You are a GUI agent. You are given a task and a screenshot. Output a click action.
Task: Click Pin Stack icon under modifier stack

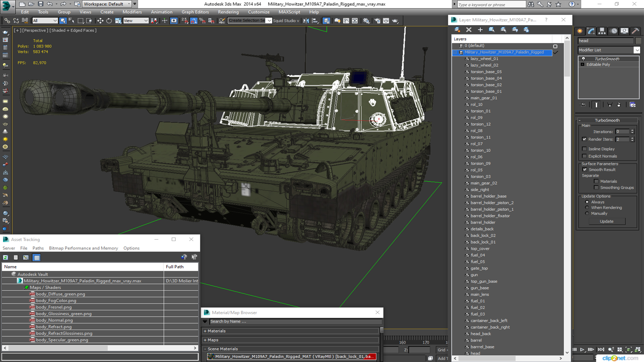point(583,105)
